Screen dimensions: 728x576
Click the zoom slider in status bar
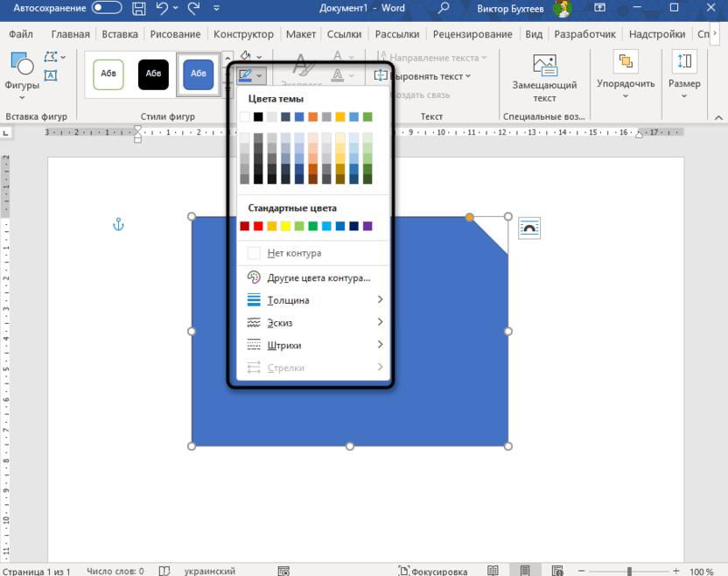(x=628, y=571)
